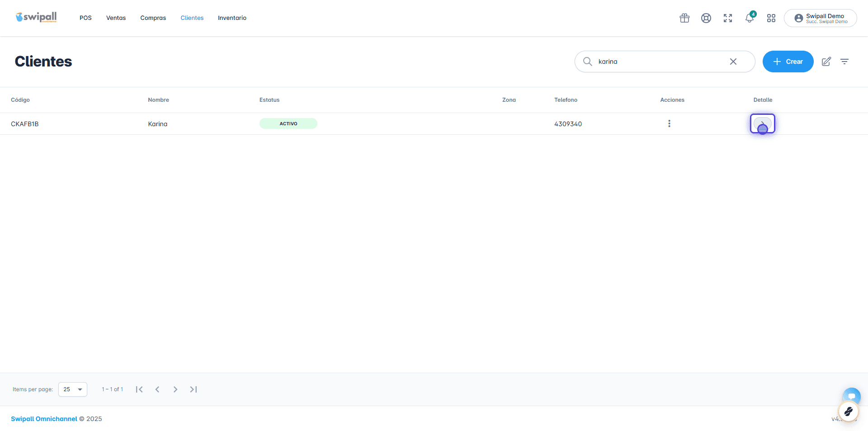Open the POS menu
Image resolution: width=868 pixels, height=431 pixels.
tap(85, 18)
